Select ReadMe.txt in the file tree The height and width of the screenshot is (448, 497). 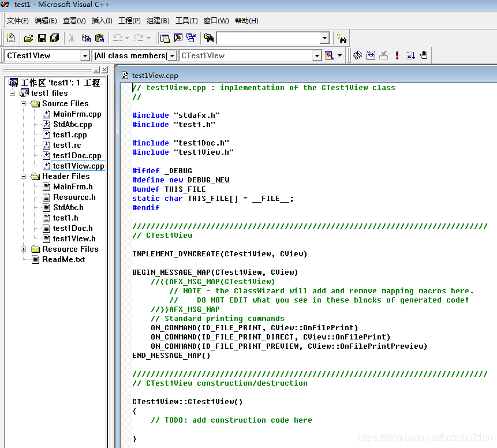(x=63, y=260)
